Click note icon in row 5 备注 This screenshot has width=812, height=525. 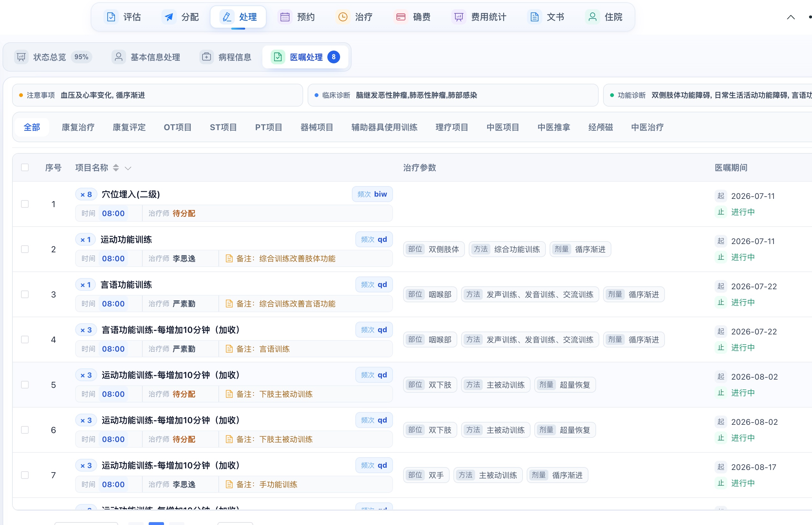(x=229, y=394)
